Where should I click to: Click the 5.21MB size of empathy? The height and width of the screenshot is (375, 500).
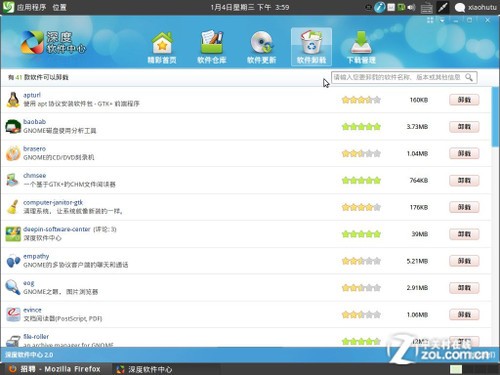[x=417, y=261]
